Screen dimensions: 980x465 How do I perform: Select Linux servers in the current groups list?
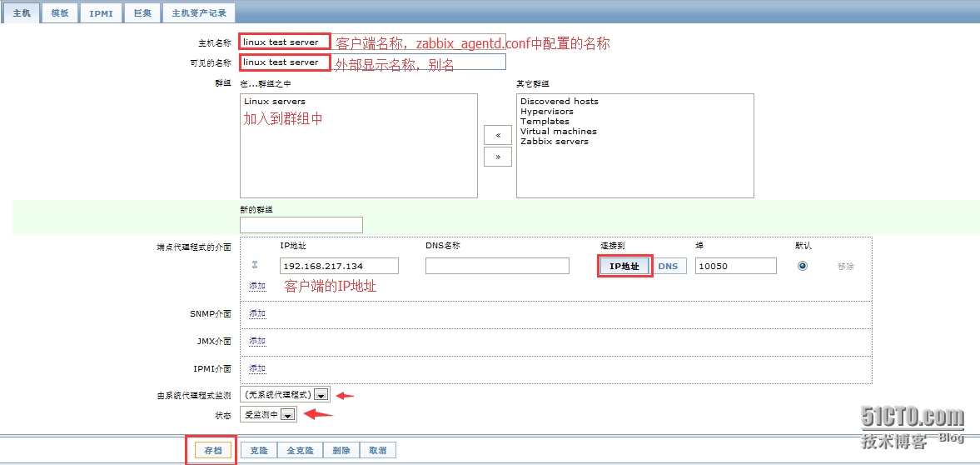coord(275,102)
